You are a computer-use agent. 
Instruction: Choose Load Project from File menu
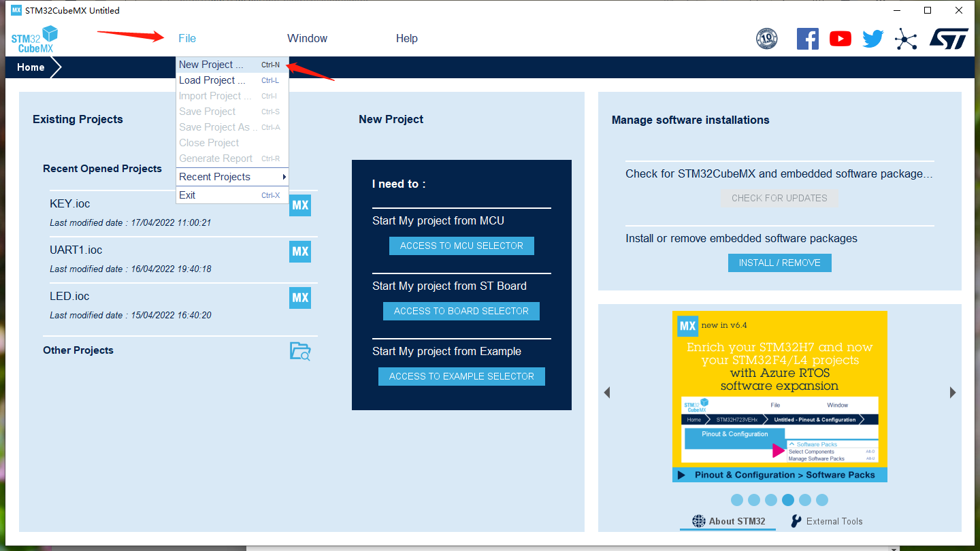[x=232, y=80]
